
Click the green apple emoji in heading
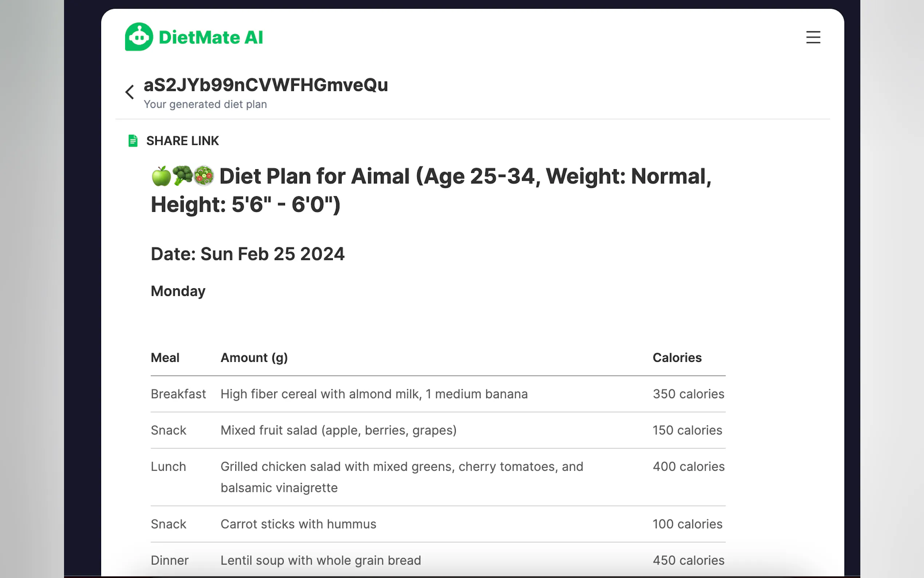coord(161,176)
